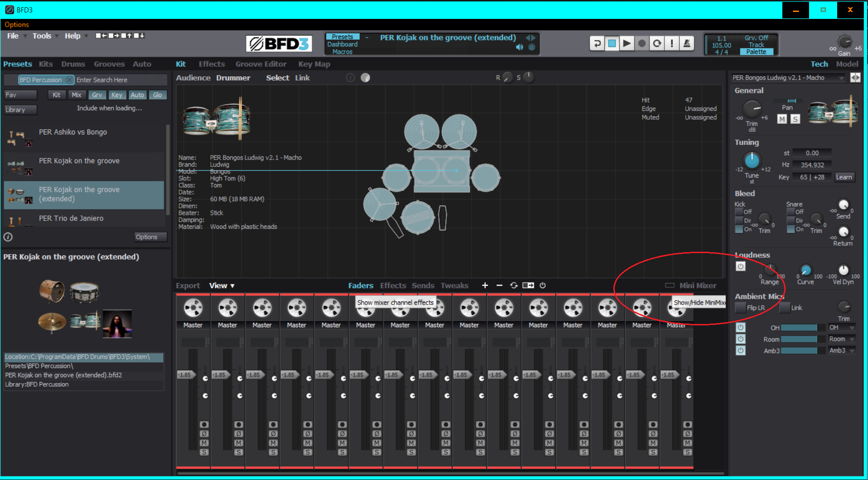The width and height of the screenshot is (868, 480).
Task: Click the info icon beside Link in kit view
Action: pos(350,78)
